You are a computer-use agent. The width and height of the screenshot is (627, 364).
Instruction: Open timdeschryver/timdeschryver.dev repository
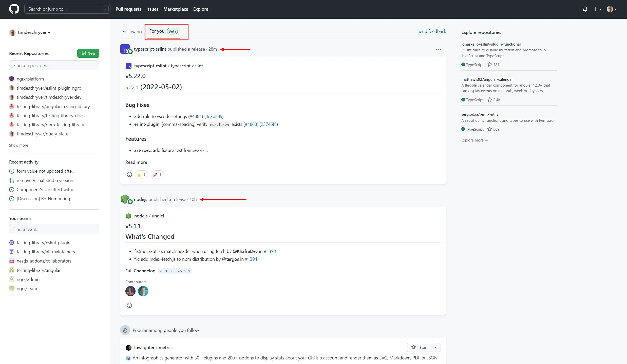coord(49,97)
